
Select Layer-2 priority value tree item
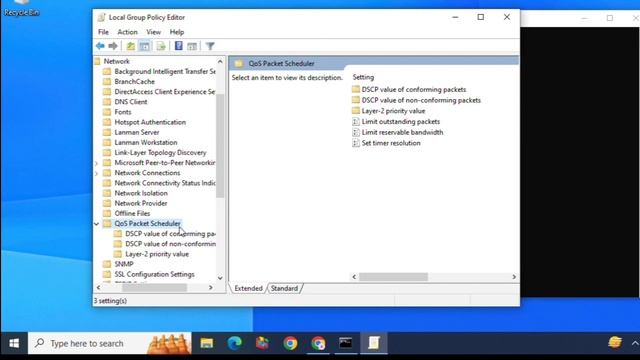pos(157,254)
